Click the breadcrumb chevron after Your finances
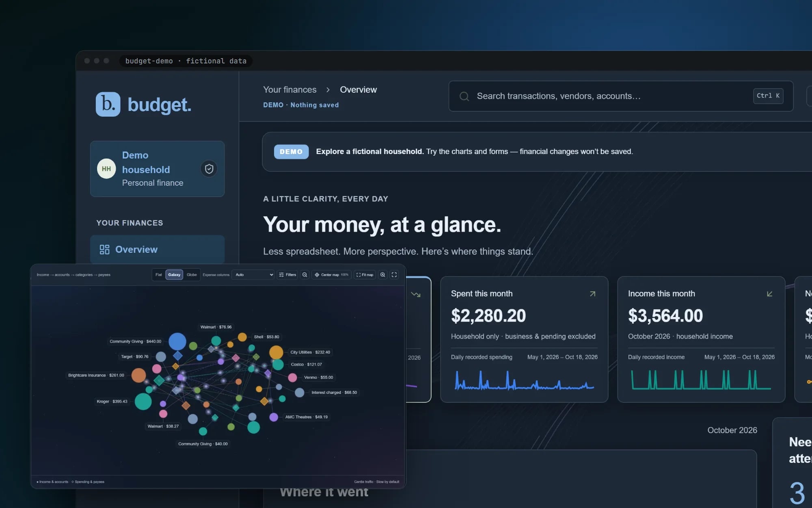 point(328,90)
